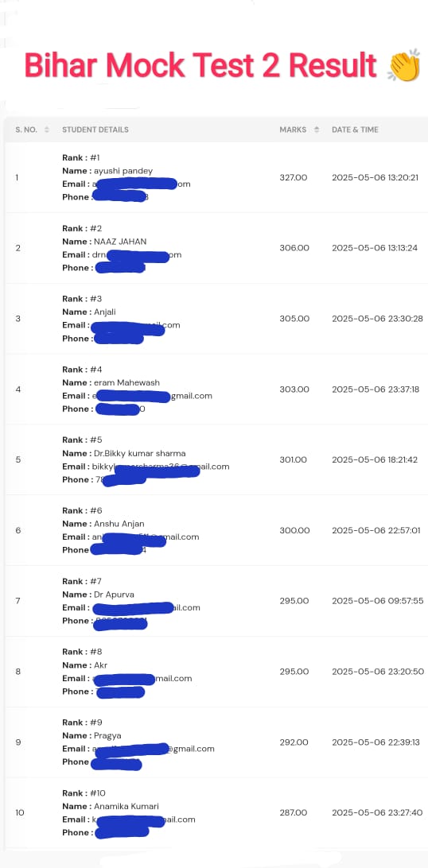The height and width of the screenshot is (868, 428).
Task: Click the STUDENT DETAILS column header
Action: coord(95,130)
